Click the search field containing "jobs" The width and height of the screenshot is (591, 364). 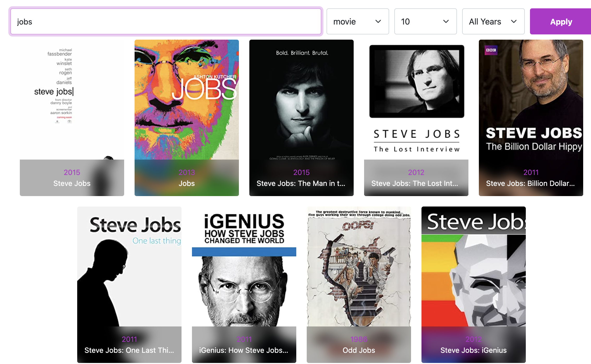point(166,21)
